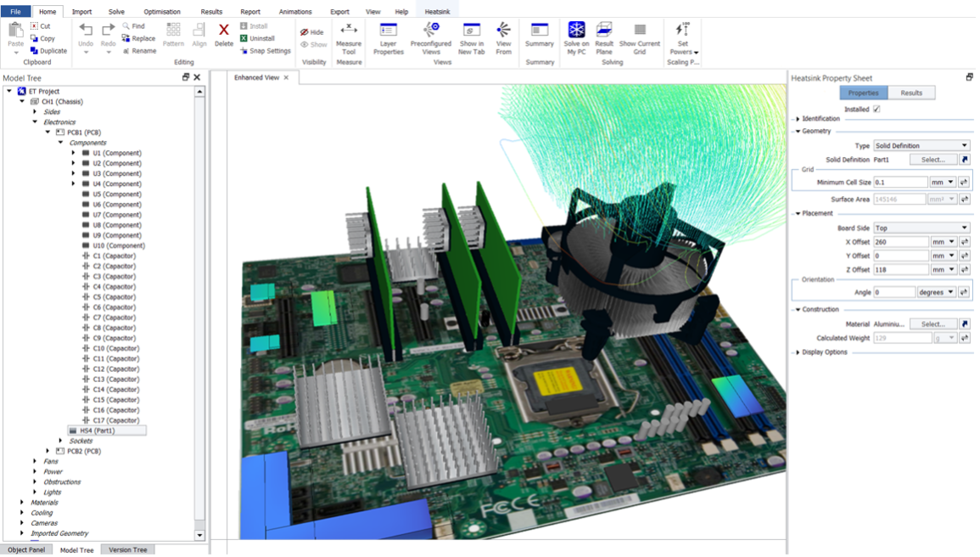Hide the selected object via Hide button
Screen dimensions: 980x557
(x=312, y=32)
